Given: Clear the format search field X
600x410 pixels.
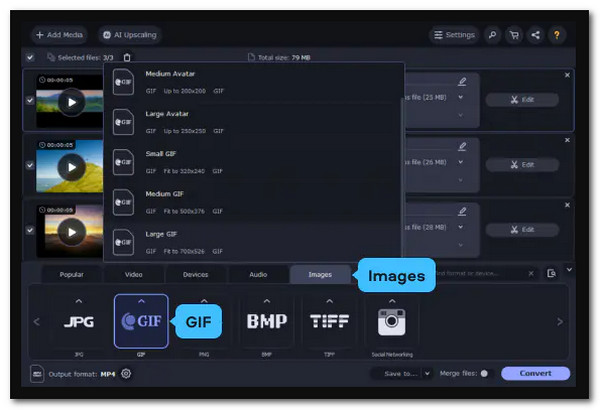Looking at the screenshot, I should 531,273.
